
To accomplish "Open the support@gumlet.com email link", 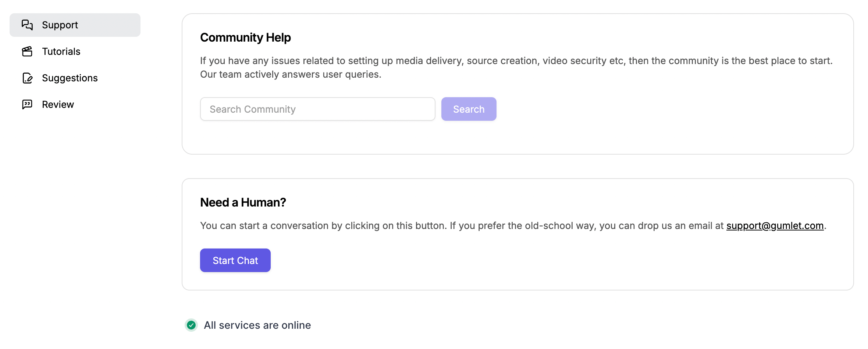I will pos(775,226).
